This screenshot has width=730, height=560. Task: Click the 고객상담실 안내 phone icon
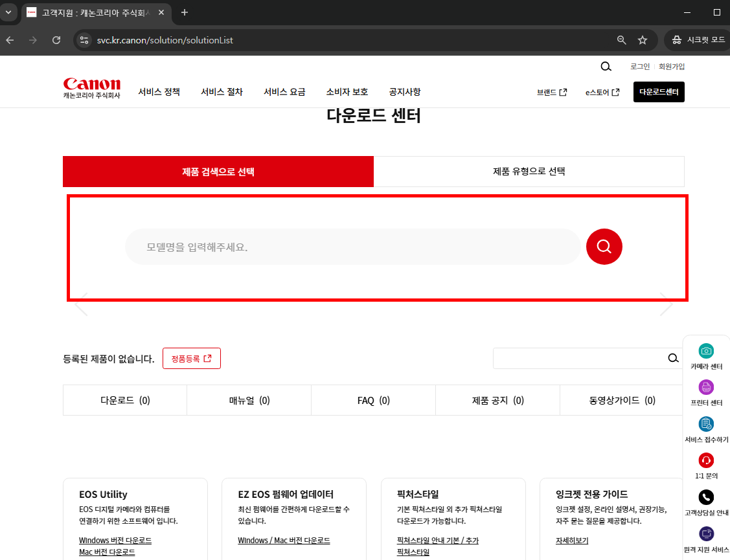point(705,497)
